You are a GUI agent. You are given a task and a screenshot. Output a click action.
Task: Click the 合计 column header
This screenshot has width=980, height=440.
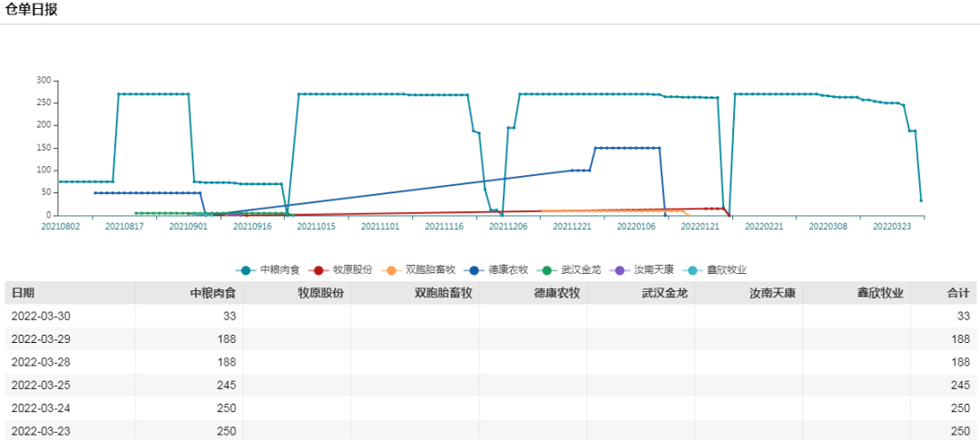(x=957, y=293)
